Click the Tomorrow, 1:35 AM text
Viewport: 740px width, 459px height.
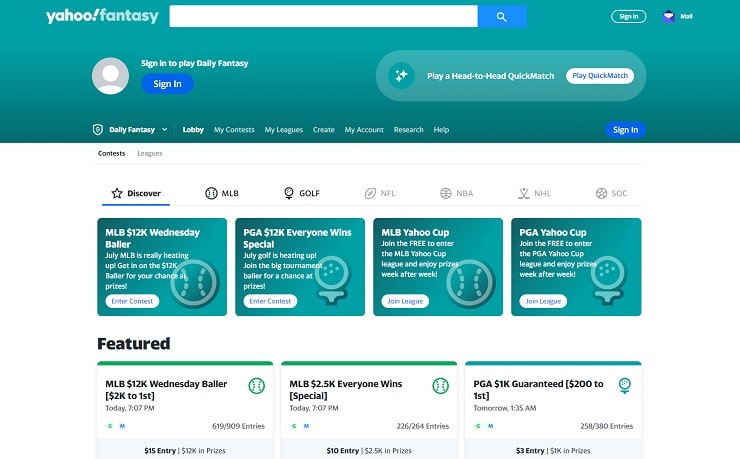click(505, 408)
